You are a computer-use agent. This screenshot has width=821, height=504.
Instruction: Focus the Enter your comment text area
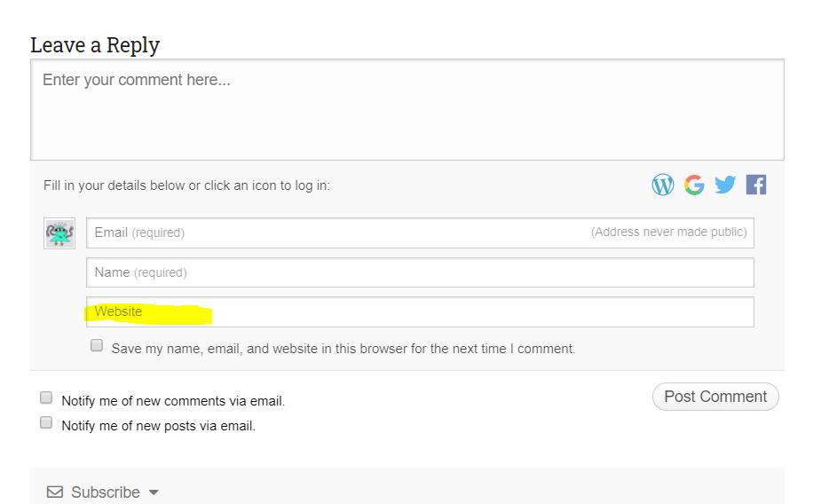tap(407, 110)
